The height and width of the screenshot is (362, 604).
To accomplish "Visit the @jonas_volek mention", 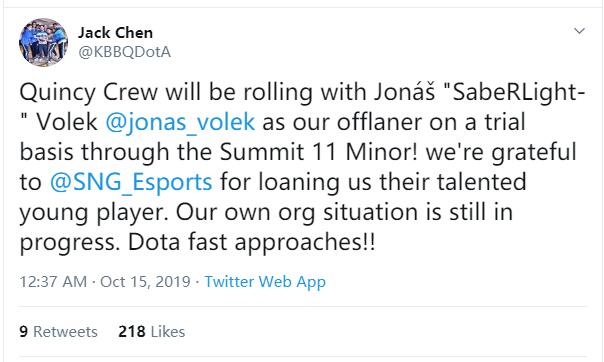I will [x=180, y=122].
